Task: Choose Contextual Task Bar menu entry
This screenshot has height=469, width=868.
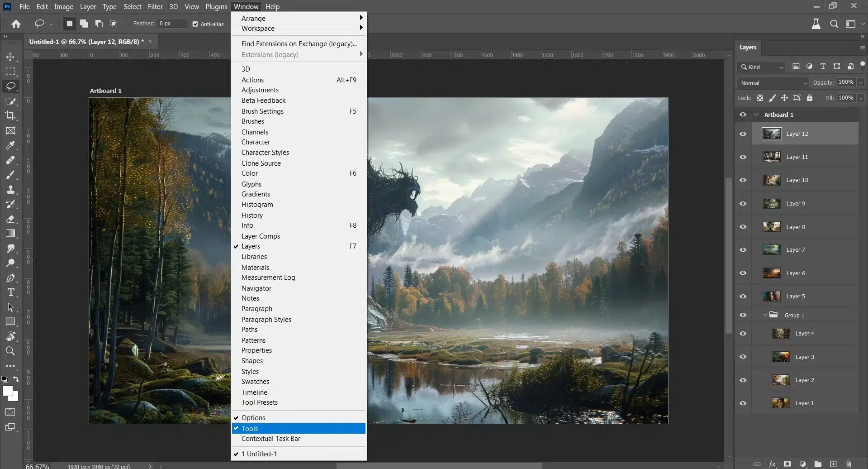Action: click(x=299, y=439)
